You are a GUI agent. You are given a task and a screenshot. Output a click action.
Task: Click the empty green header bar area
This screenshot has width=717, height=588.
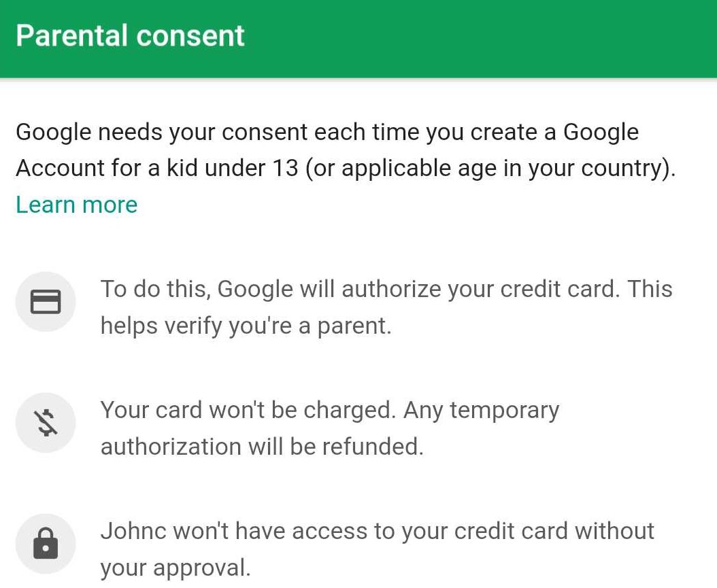click(x=476, y=37)
